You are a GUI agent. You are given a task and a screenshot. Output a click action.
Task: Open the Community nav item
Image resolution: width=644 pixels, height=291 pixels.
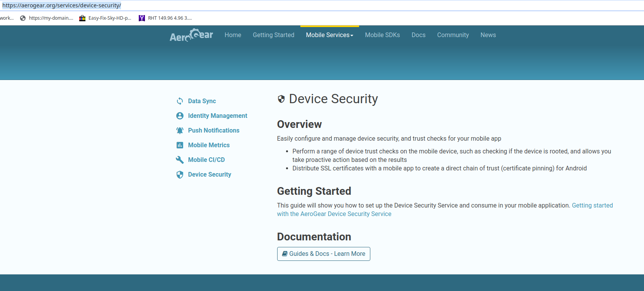[x=453, y=35]
